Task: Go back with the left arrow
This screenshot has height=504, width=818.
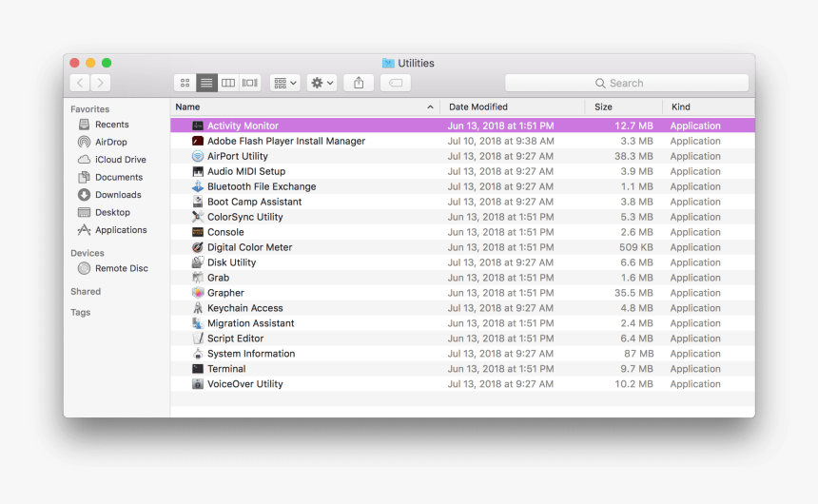Action: tap(80, 83)
